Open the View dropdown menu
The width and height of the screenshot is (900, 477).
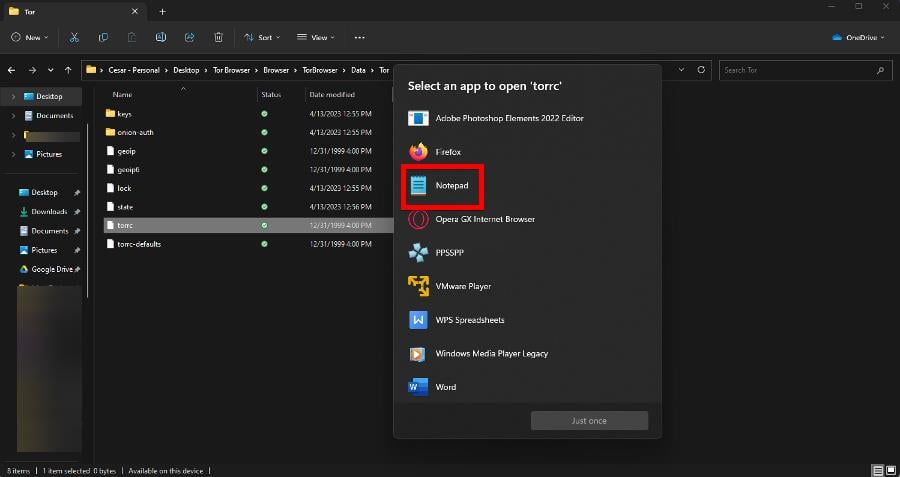[x=316, y=37]
